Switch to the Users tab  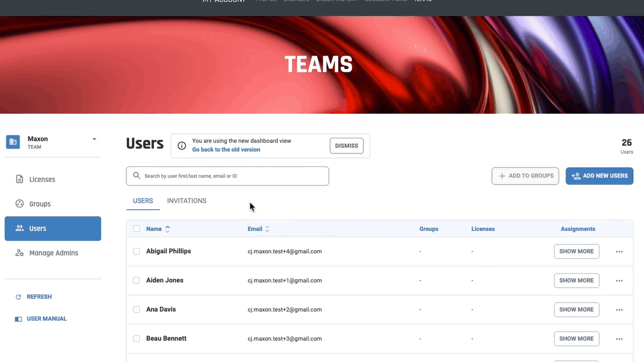(143, 201)
